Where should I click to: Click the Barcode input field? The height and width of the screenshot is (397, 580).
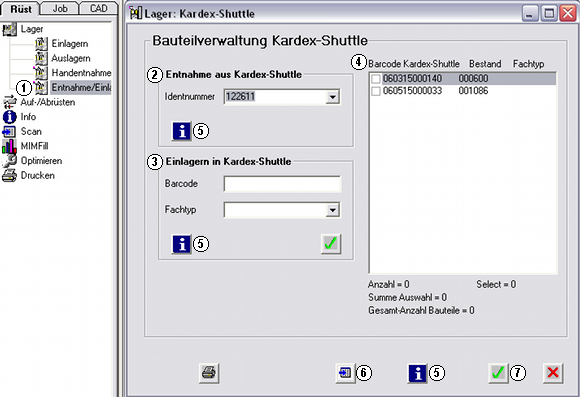(282, 184)
